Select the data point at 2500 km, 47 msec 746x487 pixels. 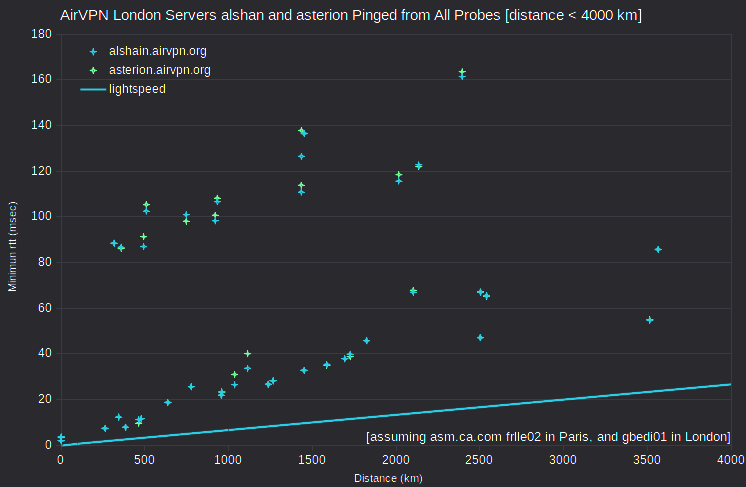pyautogui.click(x=480, y=338)
